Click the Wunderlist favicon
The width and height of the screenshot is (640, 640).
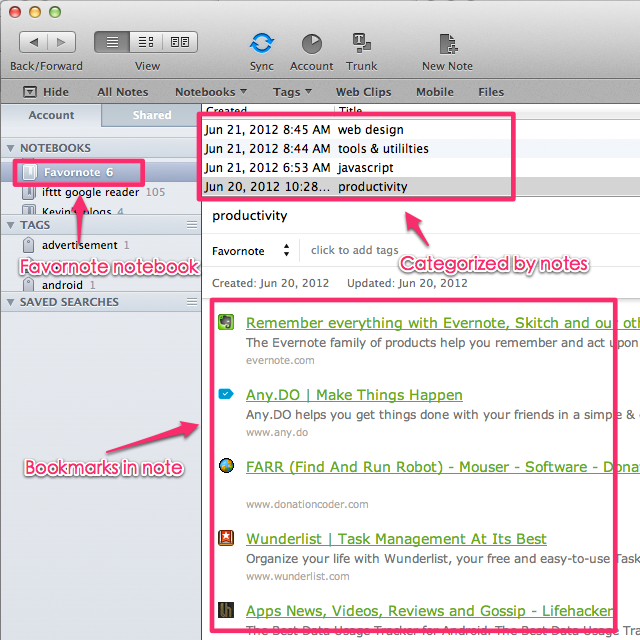pos(226,538)
